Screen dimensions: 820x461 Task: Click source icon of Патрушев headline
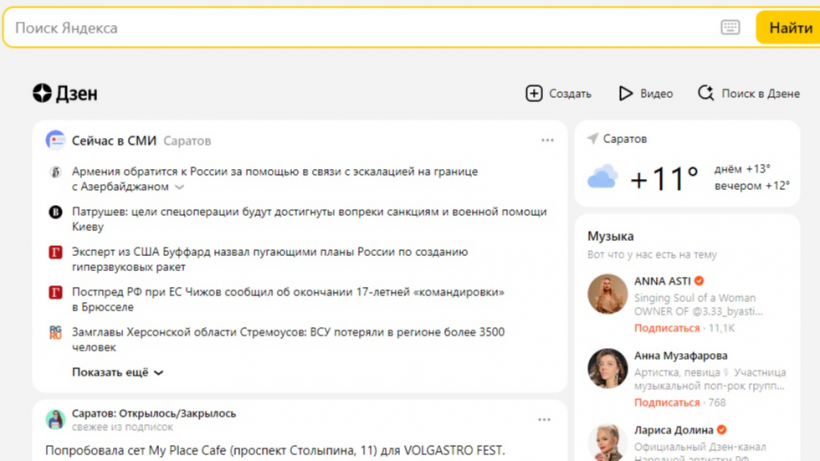(x=55, y=212)
